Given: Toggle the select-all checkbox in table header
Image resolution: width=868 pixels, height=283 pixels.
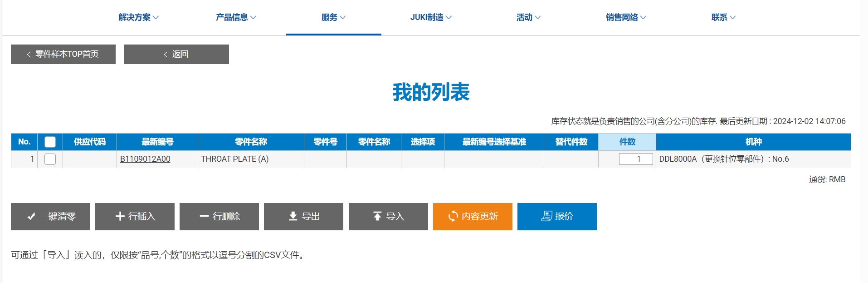Looking at the screenshot, I should coord(50,142).
